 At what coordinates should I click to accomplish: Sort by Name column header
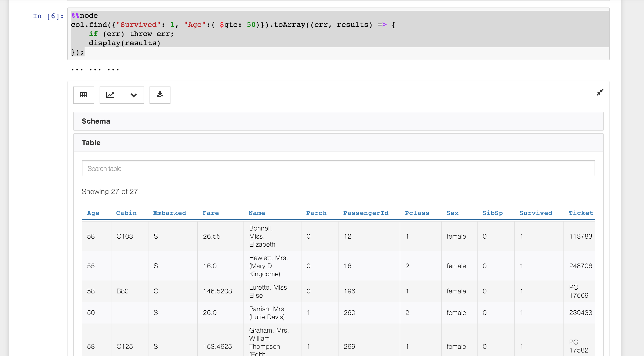click(x=257, y=213)
